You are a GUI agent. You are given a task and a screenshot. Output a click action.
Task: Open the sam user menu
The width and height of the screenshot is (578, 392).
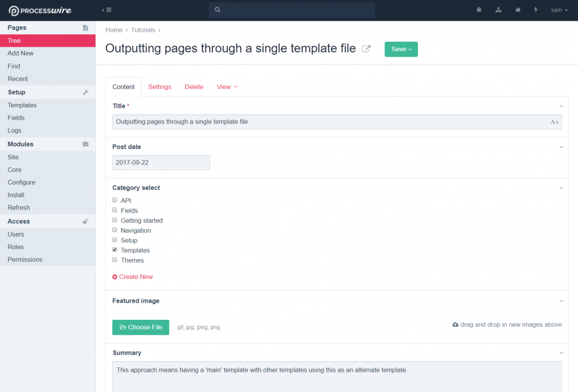tap(559, 10)
